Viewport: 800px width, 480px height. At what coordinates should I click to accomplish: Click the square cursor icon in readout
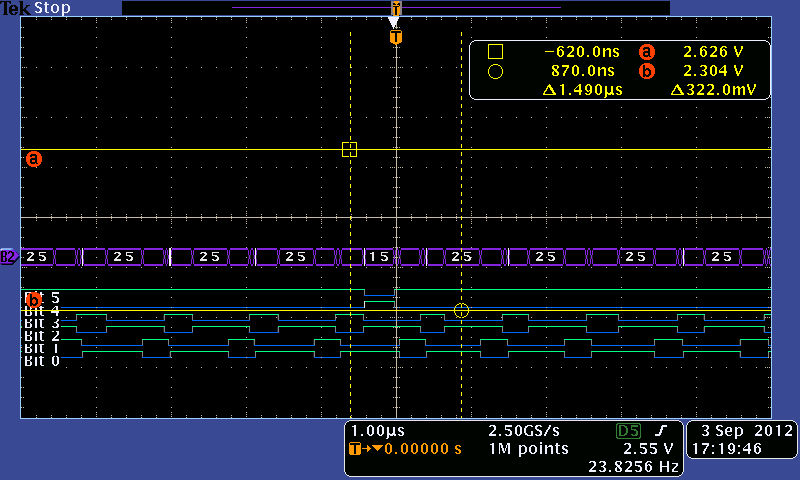pos(495,52)
